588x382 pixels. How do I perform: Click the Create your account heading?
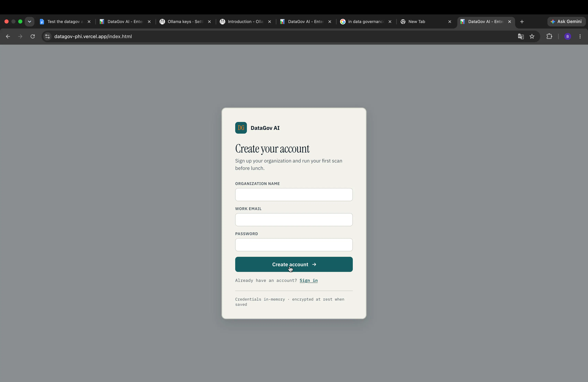272,149
